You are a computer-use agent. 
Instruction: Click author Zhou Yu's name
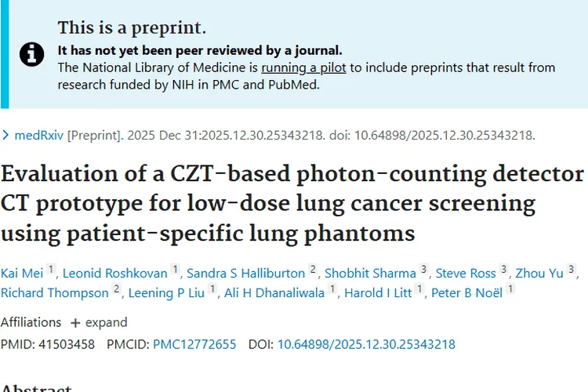pyautogui.click(x=540, y=273)
